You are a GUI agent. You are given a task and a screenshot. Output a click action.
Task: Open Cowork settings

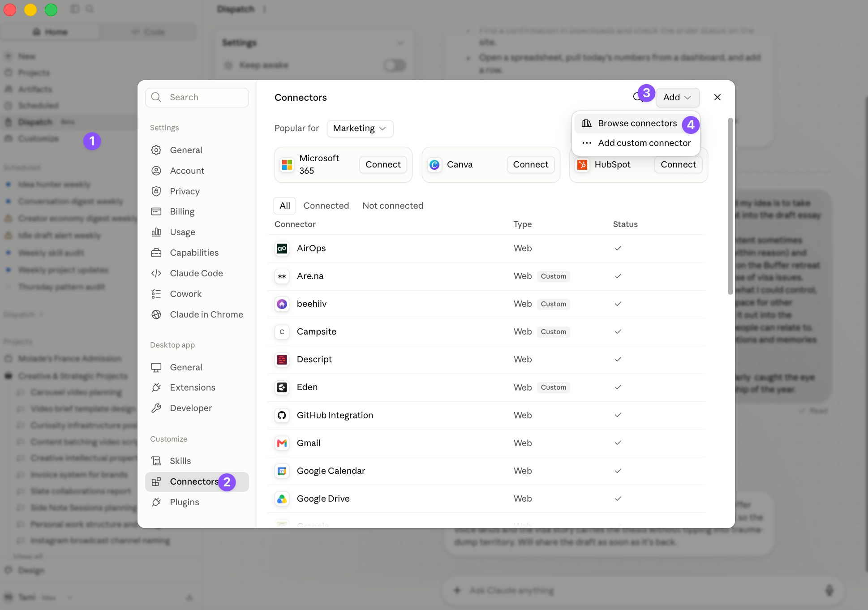pos(197,294)
